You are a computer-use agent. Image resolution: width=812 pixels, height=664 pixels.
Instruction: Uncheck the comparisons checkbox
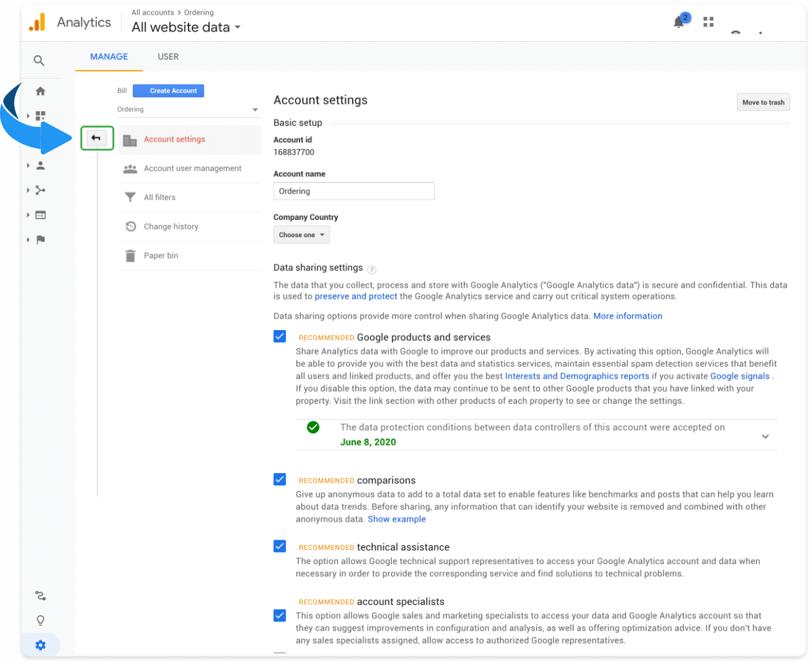pyautogui.click(x=280, y=479)
